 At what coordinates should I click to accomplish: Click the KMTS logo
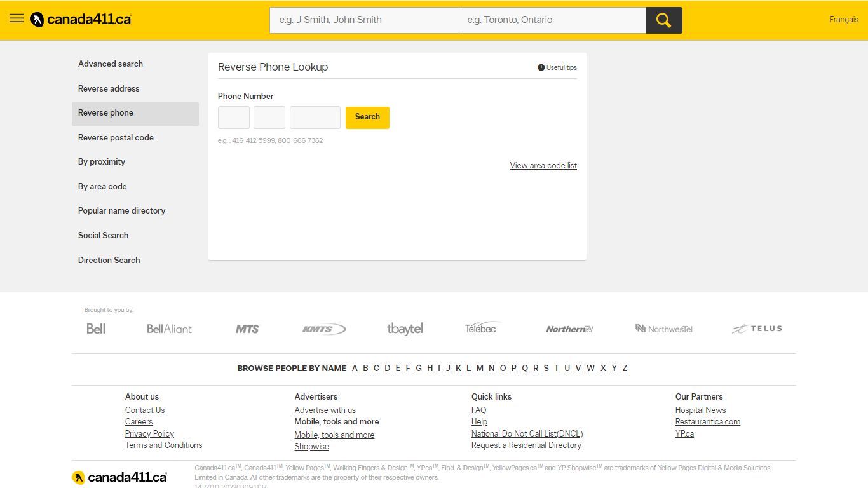(x=324, y=329)
